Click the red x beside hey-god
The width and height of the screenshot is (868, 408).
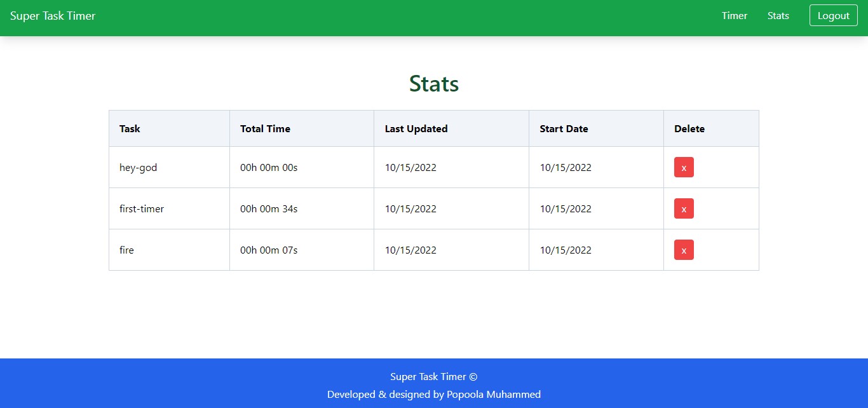(x=684, y=167)
